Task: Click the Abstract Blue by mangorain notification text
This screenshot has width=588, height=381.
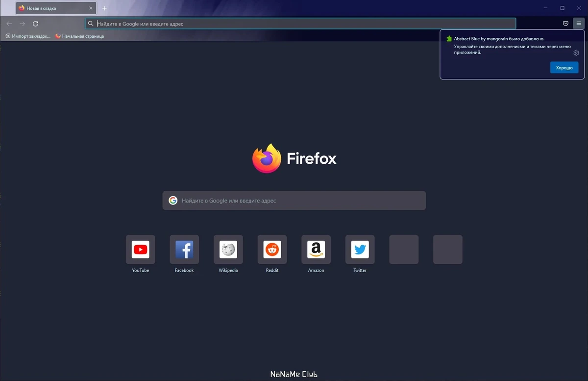Action: click(x=499, y=38)
